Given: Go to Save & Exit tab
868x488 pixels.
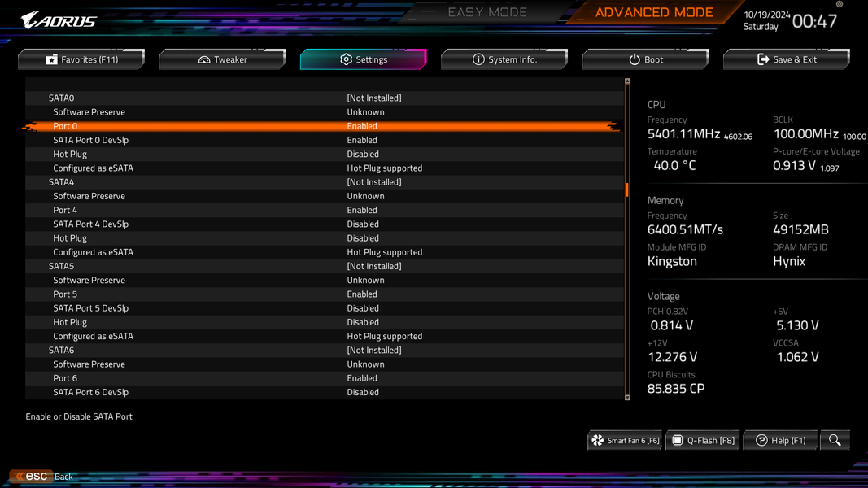Looking at the screenshot, I should [786, 59].
